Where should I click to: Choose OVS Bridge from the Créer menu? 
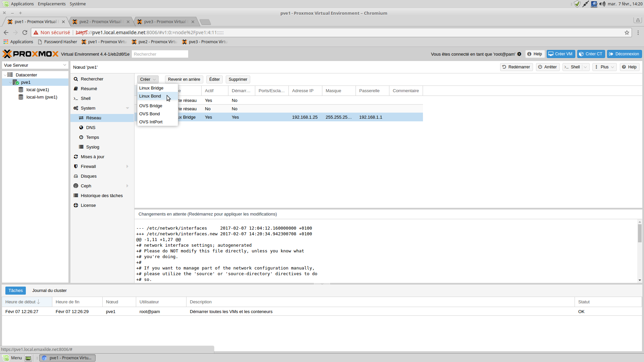(157, 106)
